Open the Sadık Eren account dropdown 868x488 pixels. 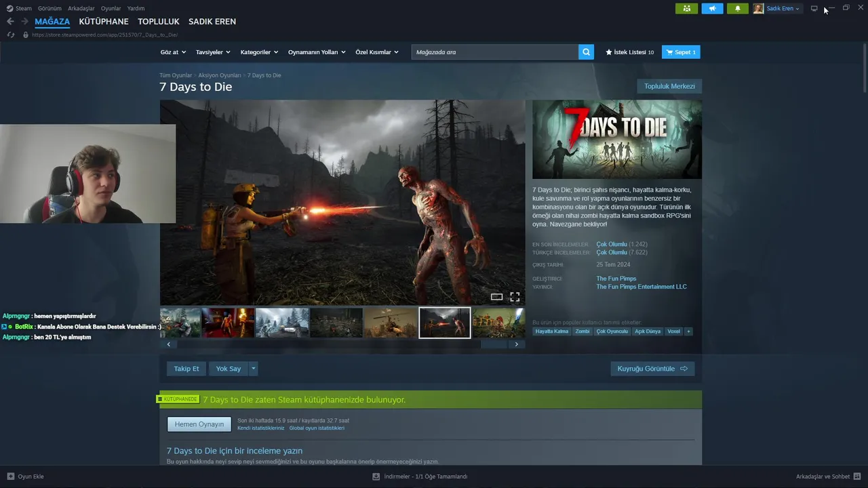[x=783, y=8]
